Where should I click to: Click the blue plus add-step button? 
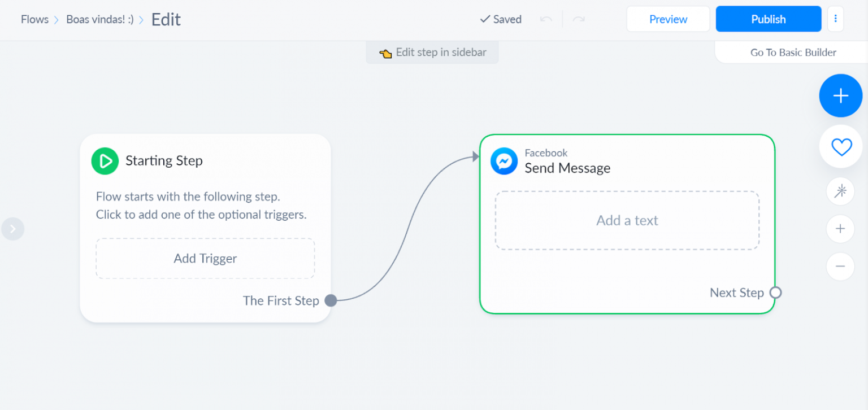[x=840, y=96]
